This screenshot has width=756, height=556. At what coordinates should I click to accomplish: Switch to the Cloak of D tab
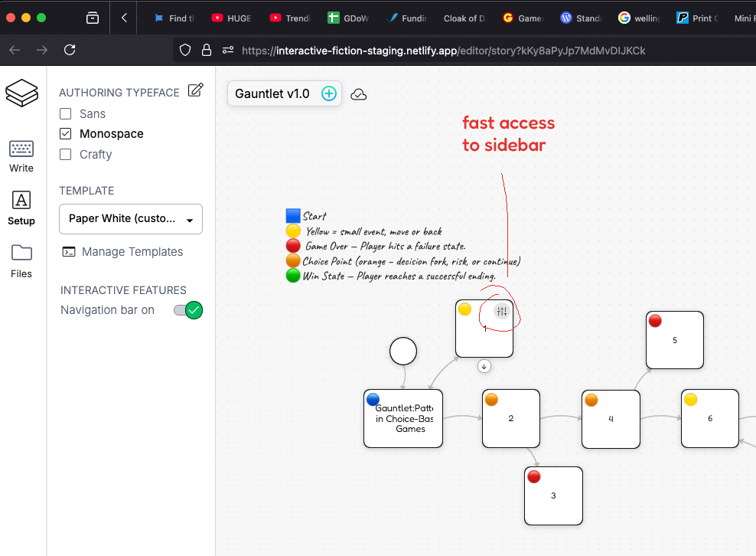(464, 18)
